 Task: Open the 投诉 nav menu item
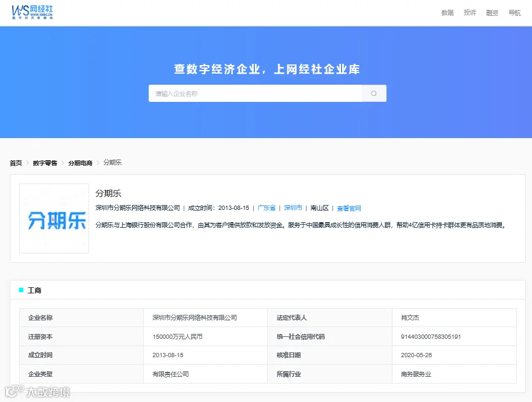tap(469, 12)
